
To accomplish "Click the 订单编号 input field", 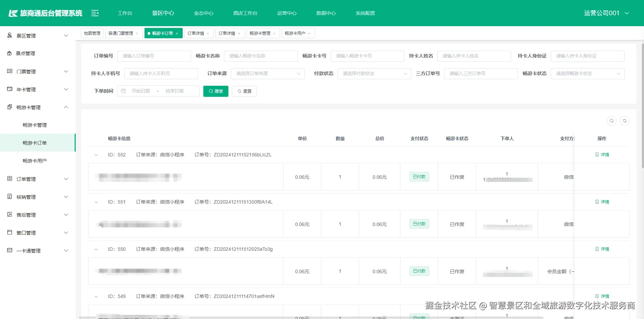I will [154, 56].
